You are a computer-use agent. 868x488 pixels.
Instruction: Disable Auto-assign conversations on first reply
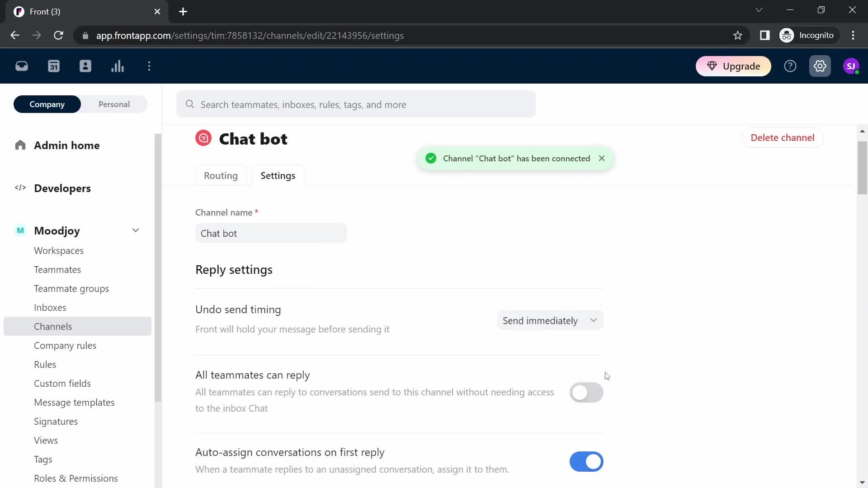tap(587, 461)
